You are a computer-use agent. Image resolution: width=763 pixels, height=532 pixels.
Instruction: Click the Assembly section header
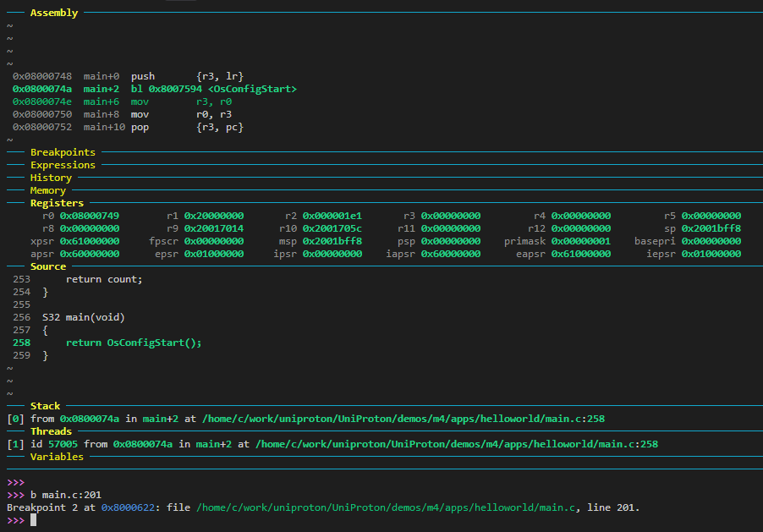[x=53, y=13]
